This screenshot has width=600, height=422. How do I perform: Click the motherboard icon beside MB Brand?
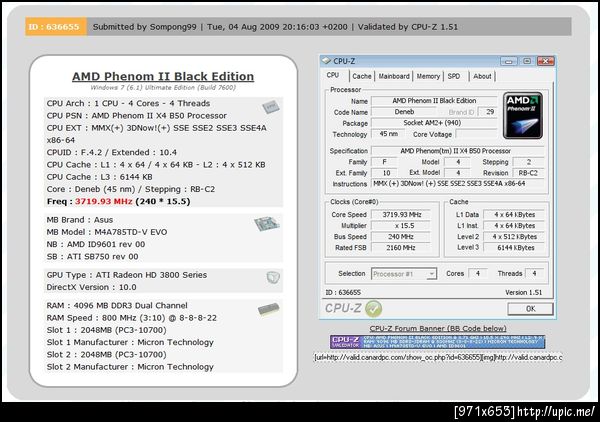(267, 223)
